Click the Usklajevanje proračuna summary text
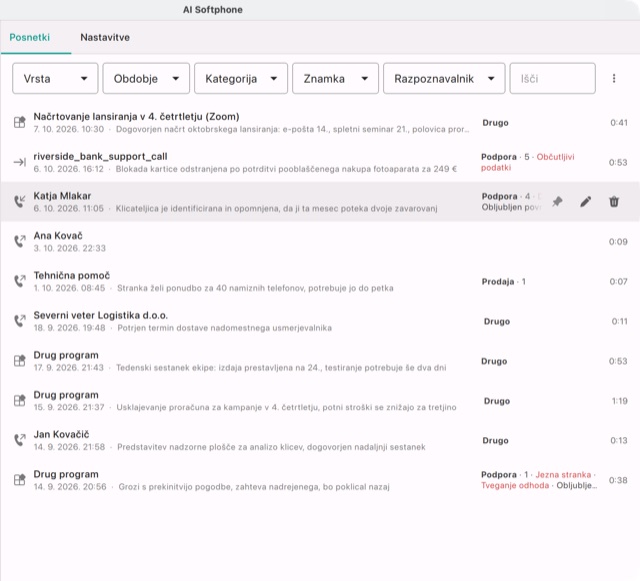Viewport: 640px width, 581px height. [286, 407]
